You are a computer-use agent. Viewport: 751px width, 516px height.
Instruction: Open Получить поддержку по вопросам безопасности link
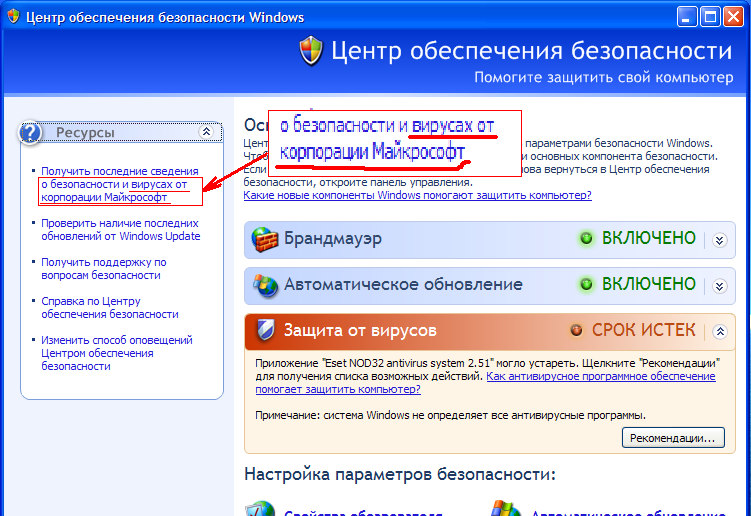tap(103, 268)
